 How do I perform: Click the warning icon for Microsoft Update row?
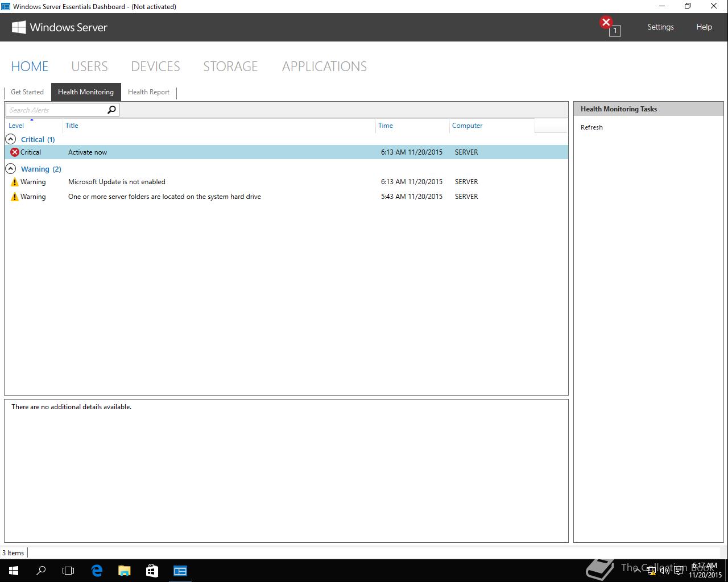(x=15, y=182)
